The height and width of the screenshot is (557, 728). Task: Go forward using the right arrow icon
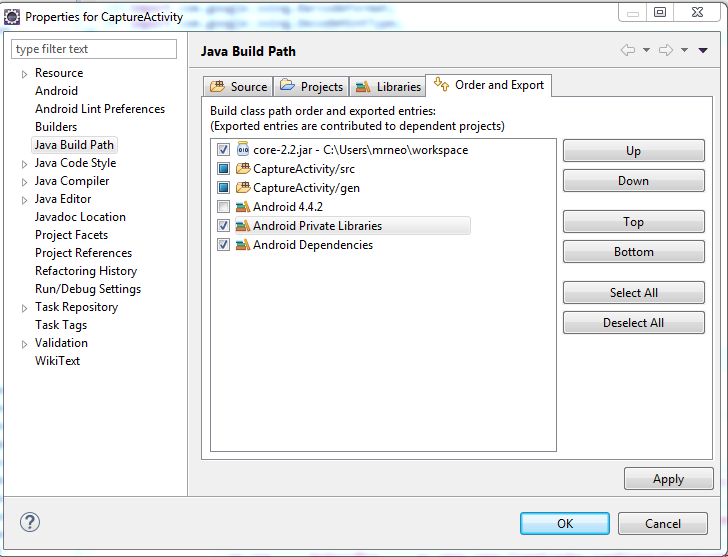666,50
